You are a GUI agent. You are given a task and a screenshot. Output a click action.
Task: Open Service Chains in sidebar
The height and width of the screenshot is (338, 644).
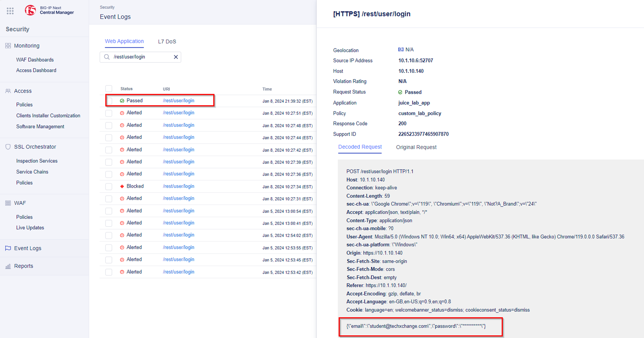pos(32,172)
